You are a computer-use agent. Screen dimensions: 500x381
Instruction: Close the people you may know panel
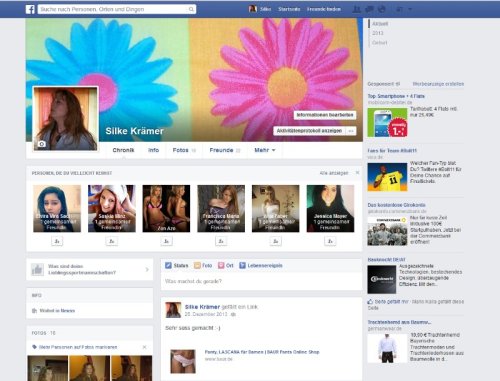click(357, 173)
